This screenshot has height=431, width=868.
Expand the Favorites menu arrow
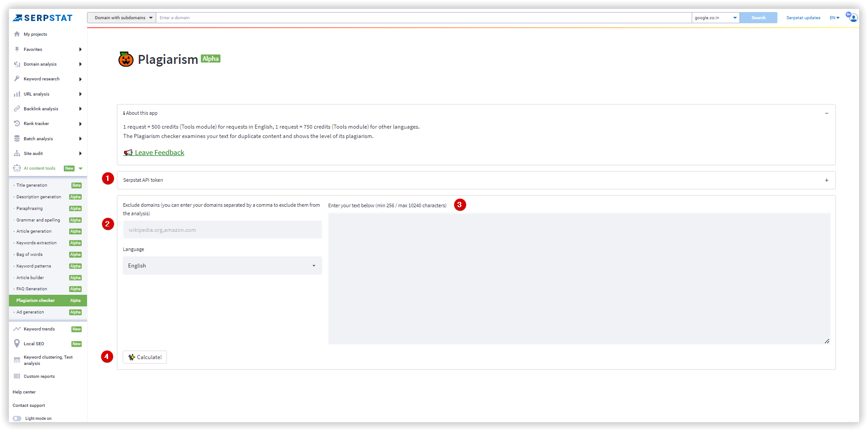pos(80,49)
